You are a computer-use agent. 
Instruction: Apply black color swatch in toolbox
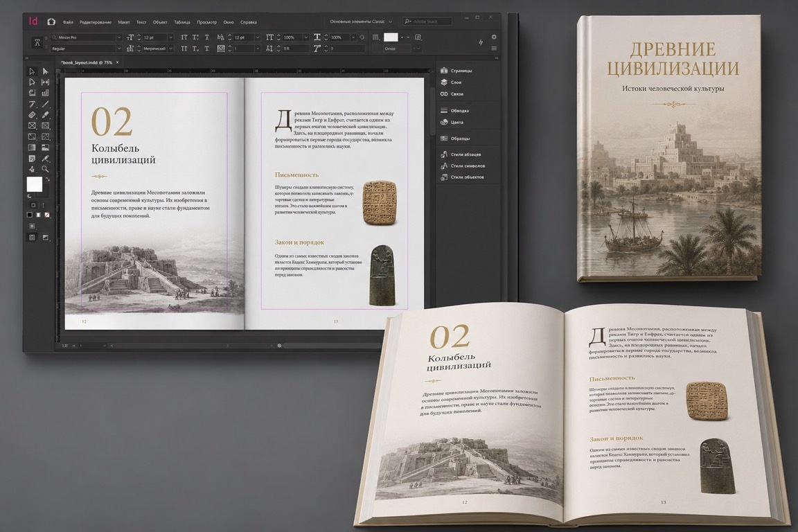(x=30, y=215)
